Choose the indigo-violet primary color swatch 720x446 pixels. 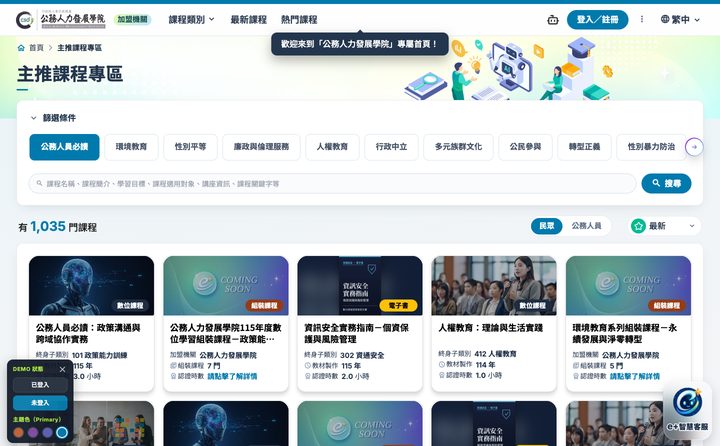pyautogui.click(x=47, y=432)
